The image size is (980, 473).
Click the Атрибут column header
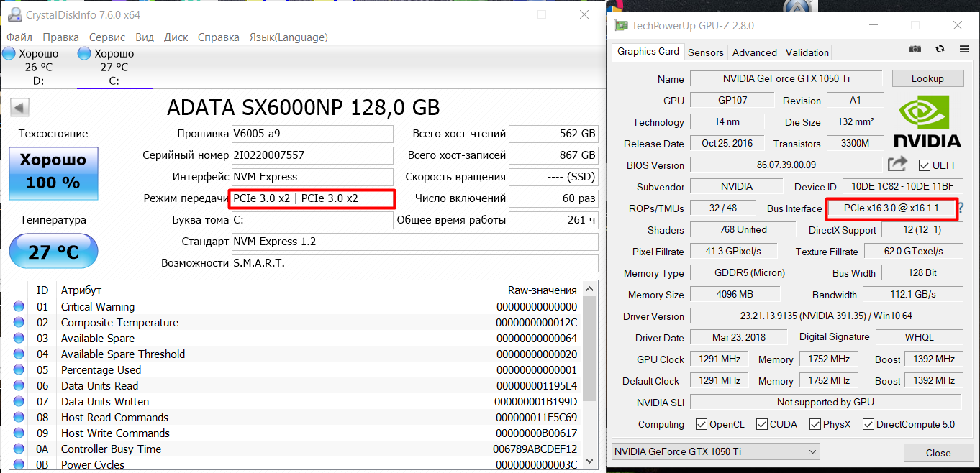256,290
